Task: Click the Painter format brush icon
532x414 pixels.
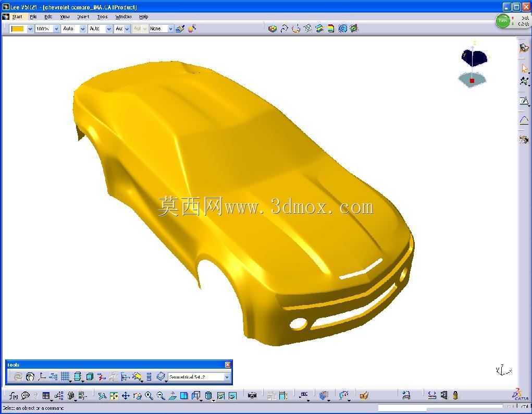Action: click(x=180, y=29)
